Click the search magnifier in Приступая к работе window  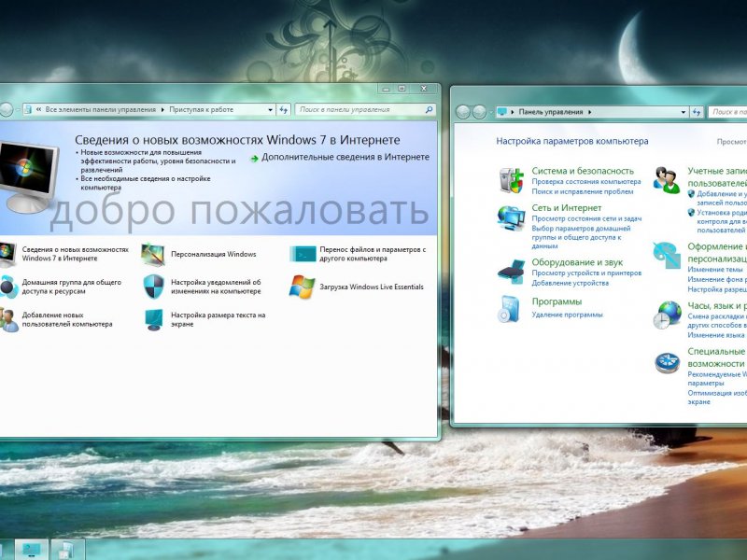[429, 109]
